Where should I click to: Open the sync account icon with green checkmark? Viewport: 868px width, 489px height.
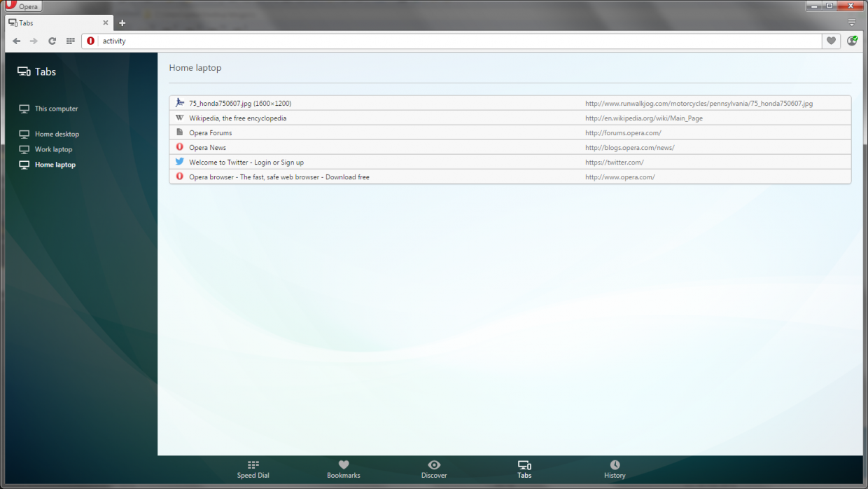point(851,41)
